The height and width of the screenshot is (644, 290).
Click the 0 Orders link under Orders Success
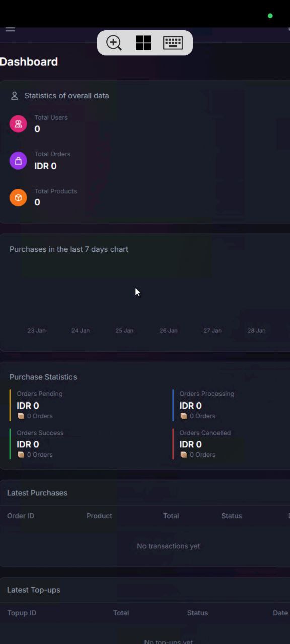[x=40, y=454]
